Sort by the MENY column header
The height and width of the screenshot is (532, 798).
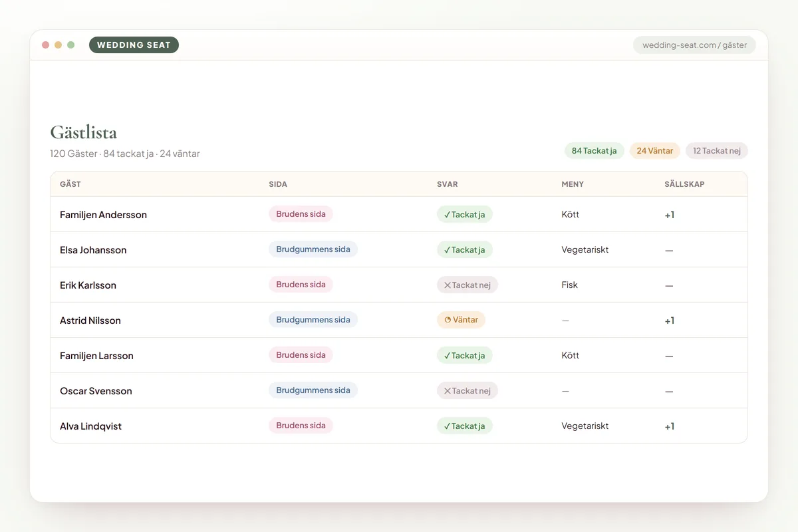tap(573, 184)
